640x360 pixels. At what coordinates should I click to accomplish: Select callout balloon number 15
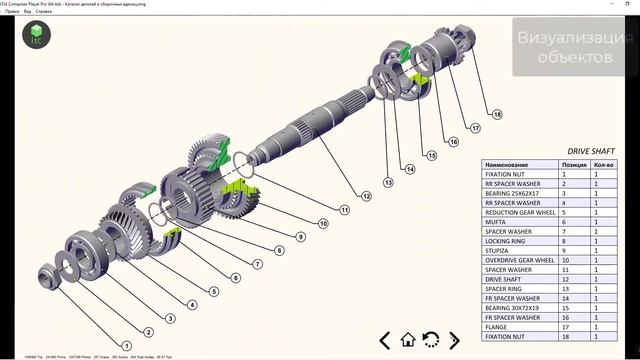(x=432, y=155)
